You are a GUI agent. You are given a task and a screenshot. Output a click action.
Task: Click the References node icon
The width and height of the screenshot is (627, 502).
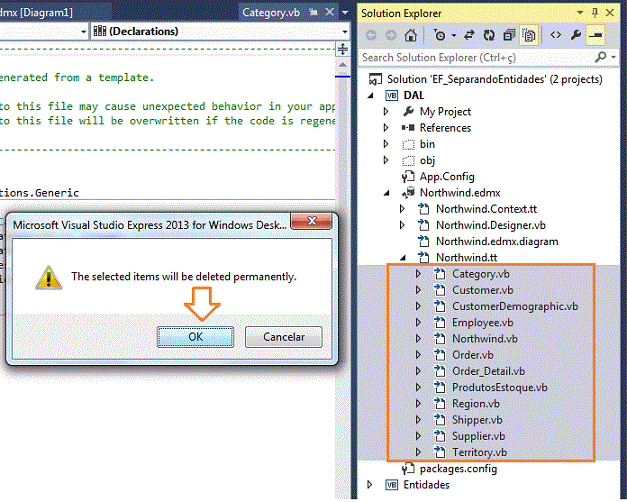[x=408, y=128]
